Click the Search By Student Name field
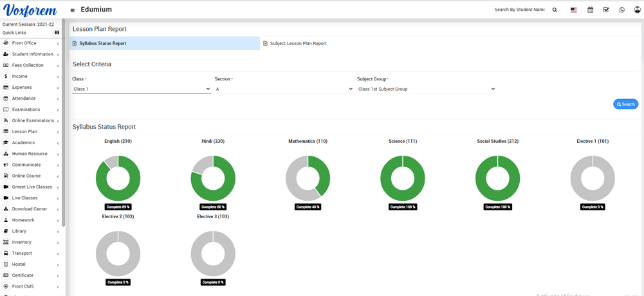 (x=519, y=10)
